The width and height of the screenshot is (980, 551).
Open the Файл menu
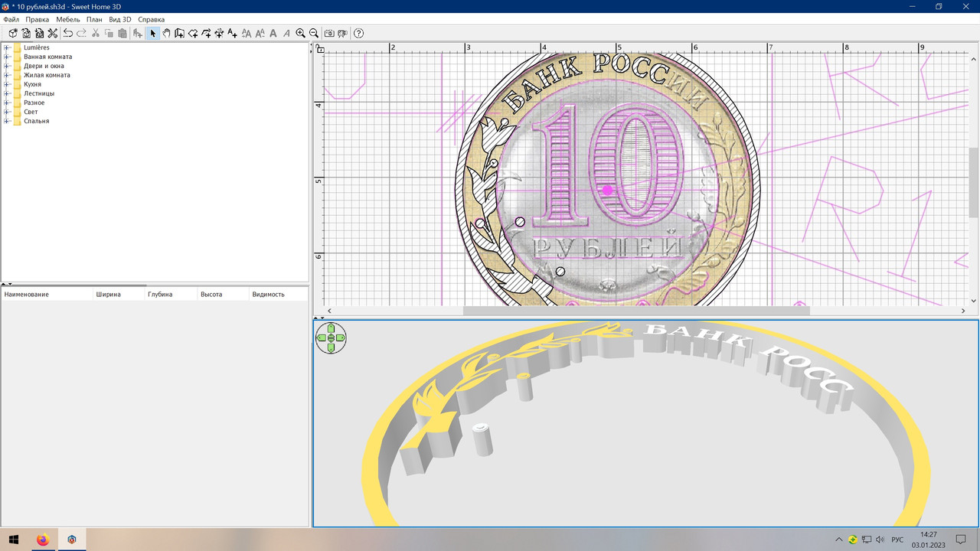point(11,19)
